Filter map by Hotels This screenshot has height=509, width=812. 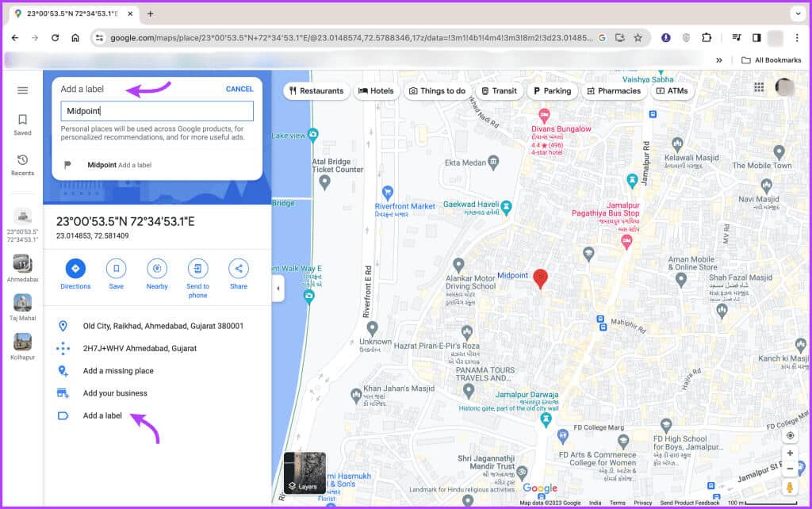[x=376, y=91]
